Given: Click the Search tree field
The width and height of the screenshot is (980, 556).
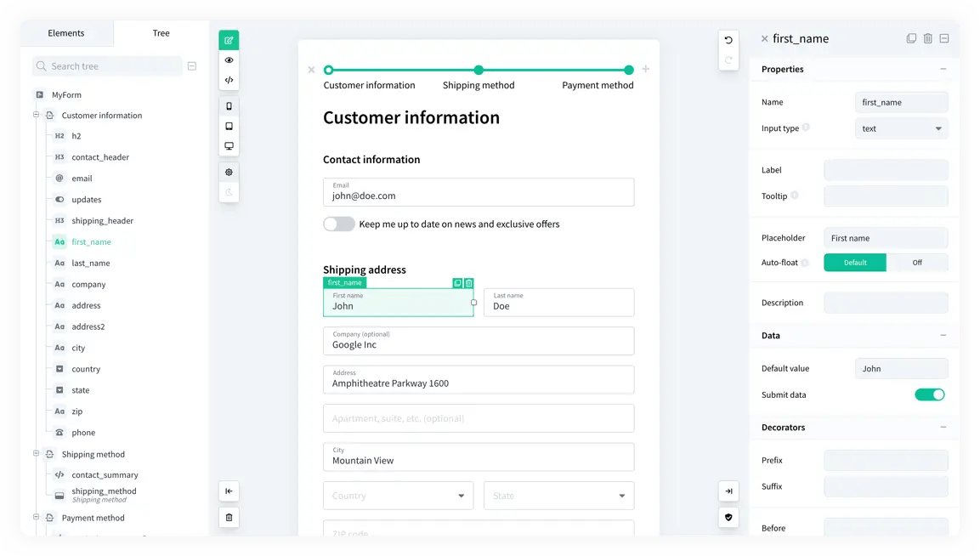Looking at the screenshot, I should 106,65.
